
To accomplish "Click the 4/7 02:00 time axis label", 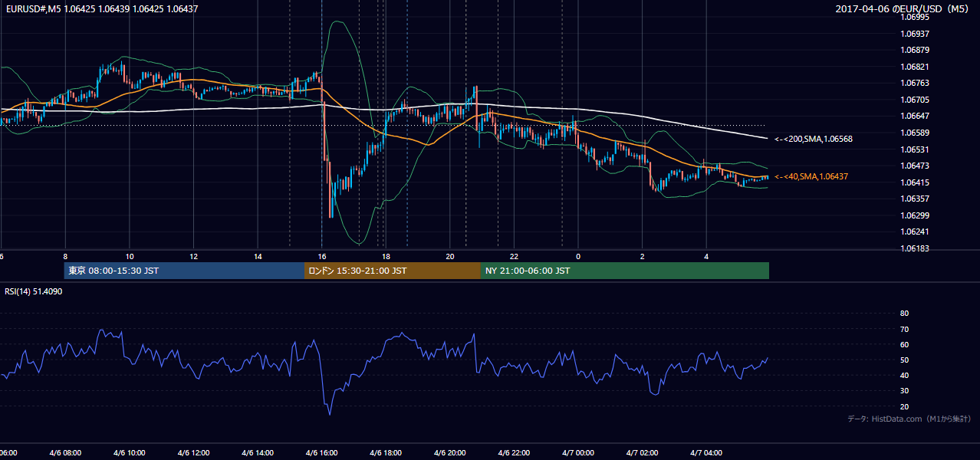I will [x=642, y=453].
